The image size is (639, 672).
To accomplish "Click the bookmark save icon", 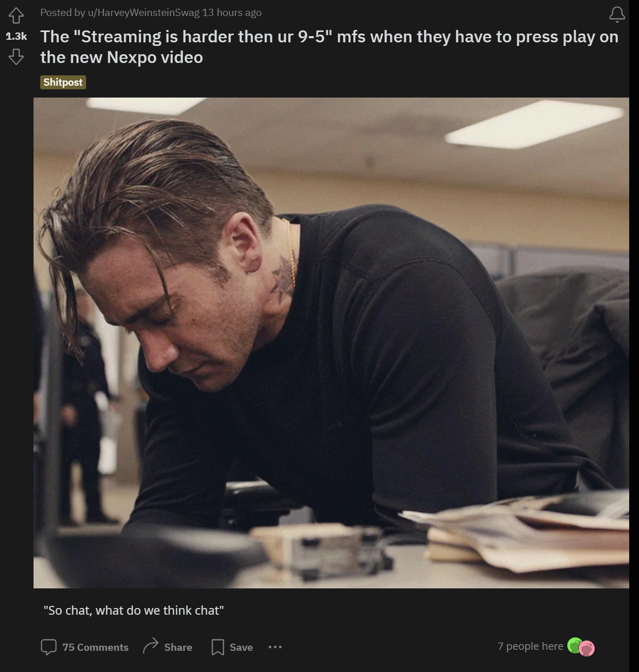I will tap(218, 647).
